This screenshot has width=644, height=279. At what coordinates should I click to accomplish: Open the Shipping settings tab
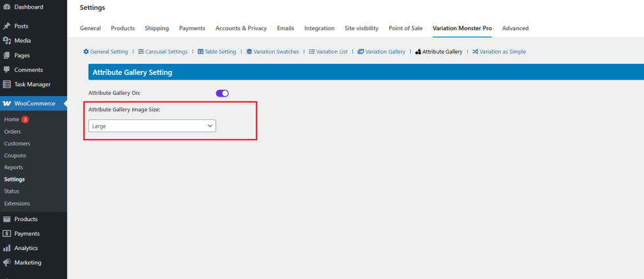click(x=156, y=28)
